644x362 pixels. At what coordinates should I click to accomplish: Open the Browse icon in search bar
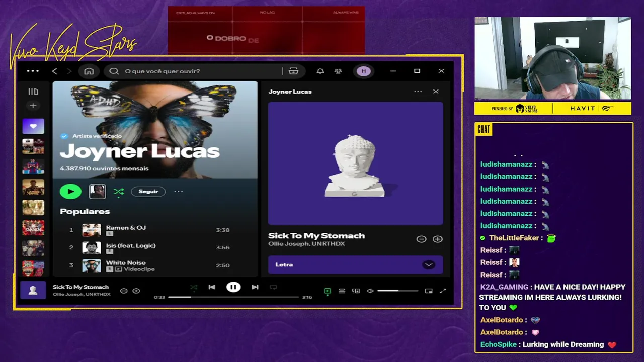[294, 71]
